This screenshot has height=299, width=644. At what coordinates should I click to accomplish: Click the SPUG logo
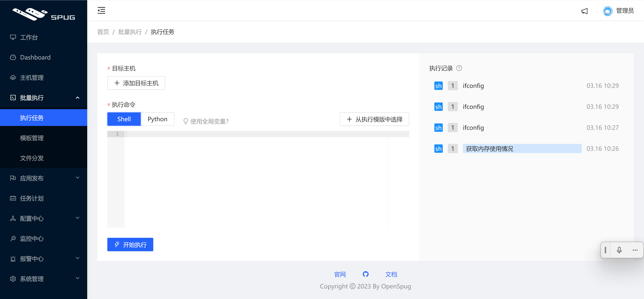[x=43, y=14]
